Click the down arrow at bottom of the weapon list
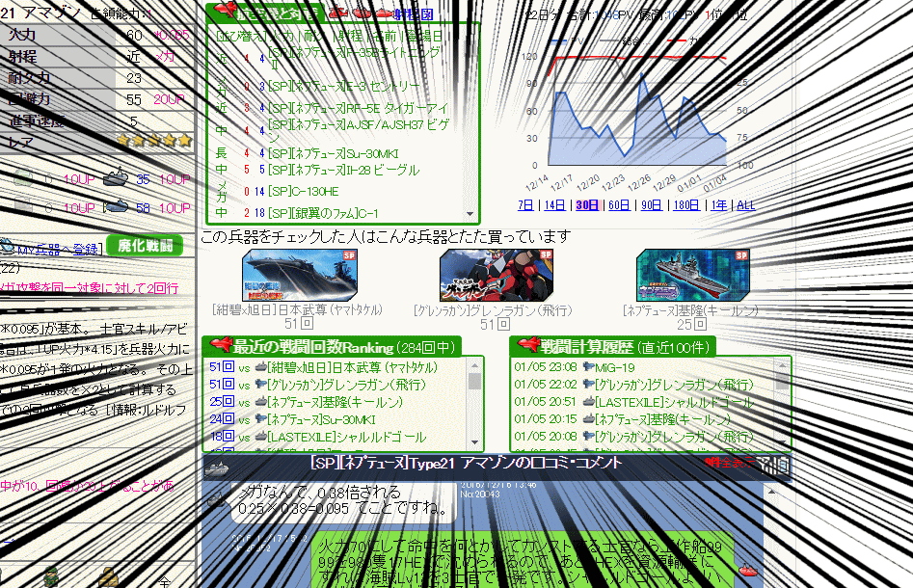The height and width of the screenshot is (588, 913). (470, 212)
